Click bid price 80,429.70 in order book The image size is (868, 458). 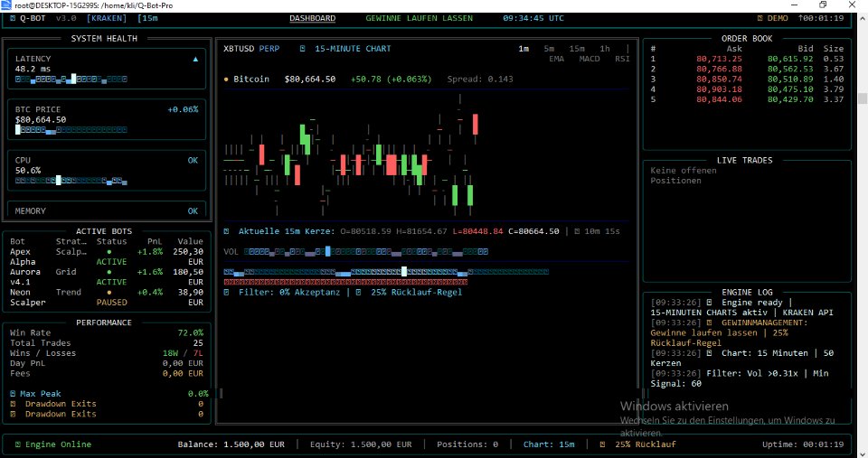(790, 99)
